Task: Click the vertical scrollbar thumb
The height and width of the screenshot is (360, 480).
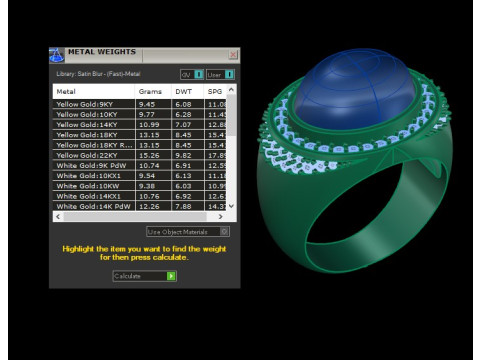Action: pyautogui.click(x=231, y=115)
